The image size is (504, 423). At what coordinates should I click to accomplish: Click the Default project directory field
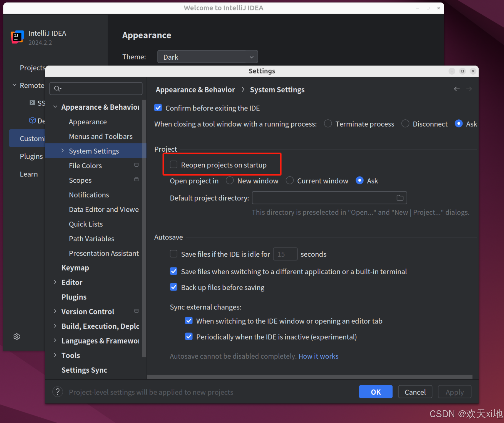point(329,198)
